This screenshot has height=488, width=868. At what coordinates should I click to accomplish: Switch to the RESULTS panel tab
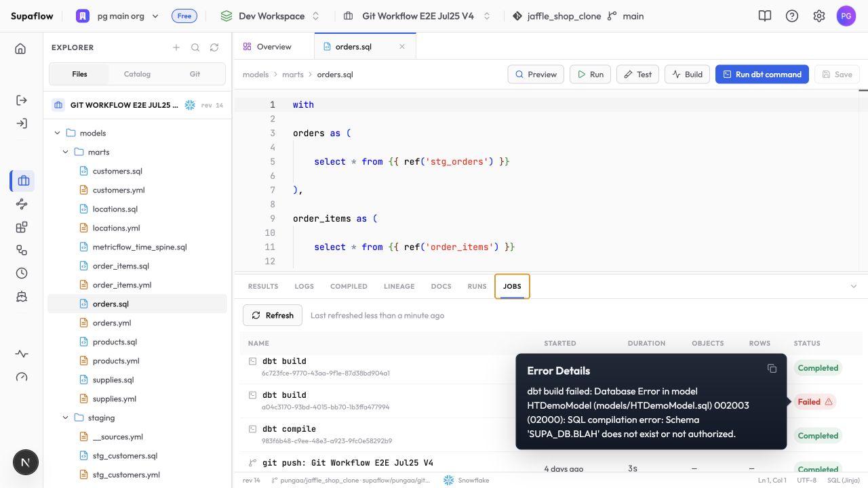pyautogui.click(x=263, y=286)
